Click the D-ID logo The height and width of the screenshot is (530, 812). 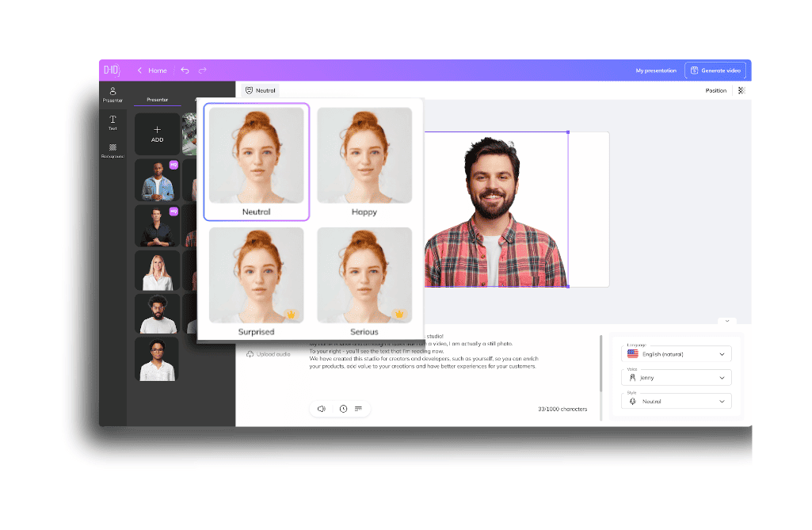coord(112,70)
